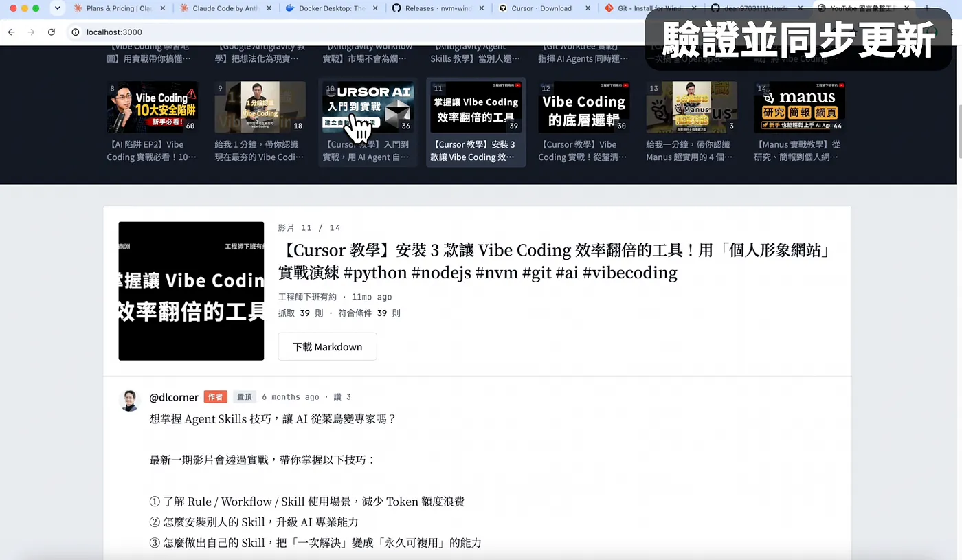Close the Releases nvm-windows tab
The height and width of the screenshot is (560, 962).
click(x=480, y=8)
